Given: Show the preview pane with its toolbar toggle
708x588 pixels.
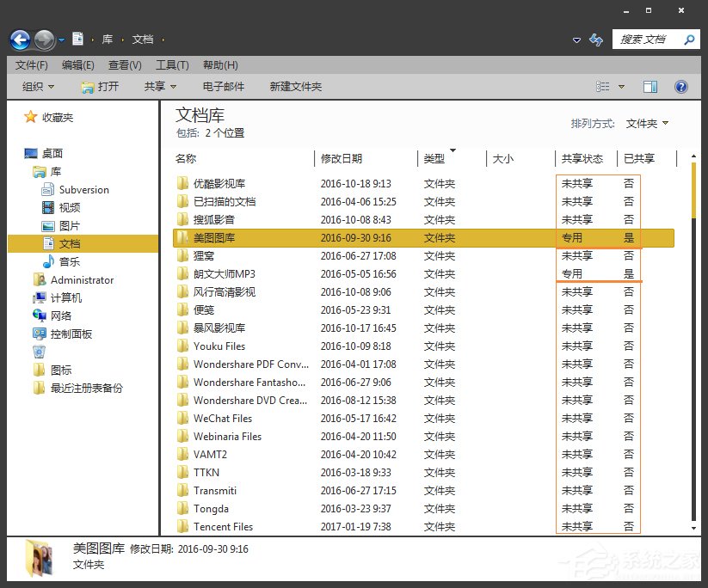Looking at the screenshot, I should click(650, 86).
